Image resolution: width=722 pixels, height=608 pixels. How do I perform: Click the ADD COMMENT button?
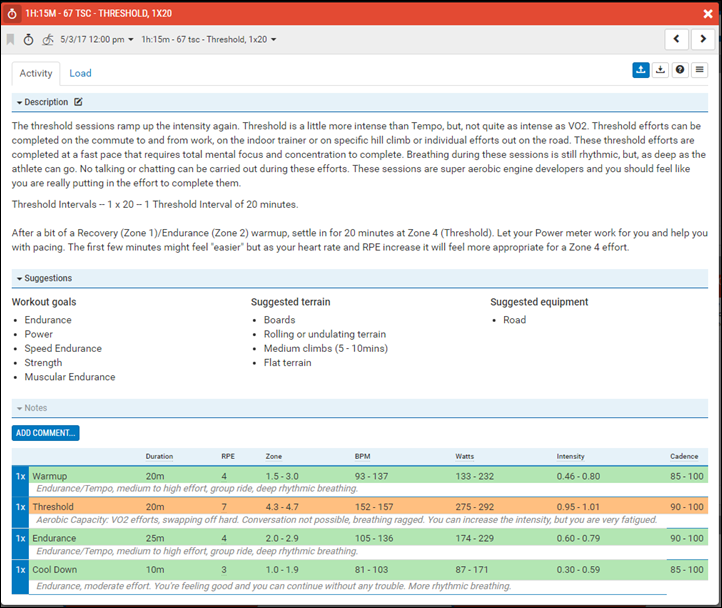tap(46, 433)
